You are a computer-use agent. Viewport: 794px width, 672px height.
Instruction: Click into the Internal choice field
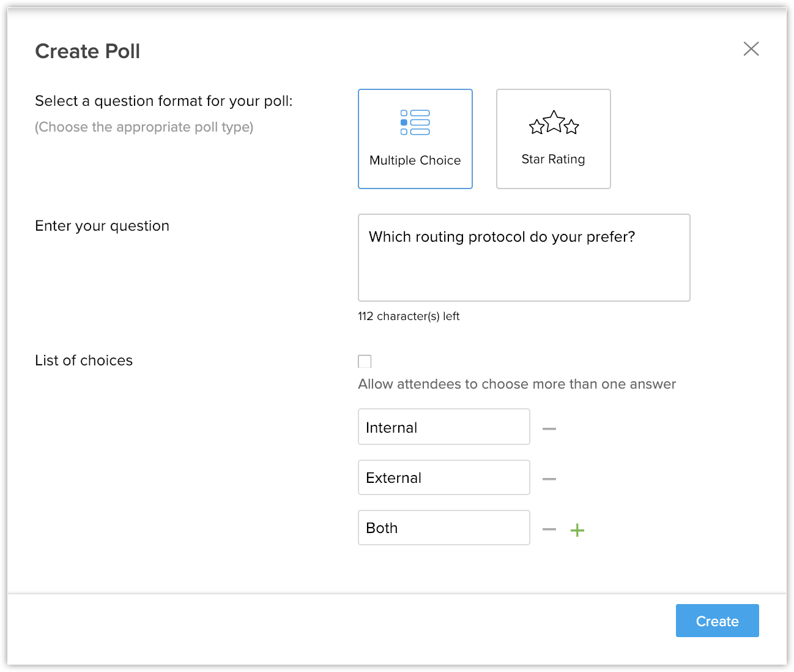click(443, 427)
